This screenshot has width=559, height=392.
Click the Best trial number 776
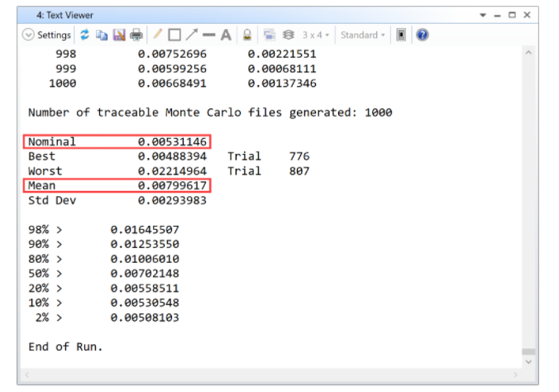pyautogui.click(x=299, y=156)
